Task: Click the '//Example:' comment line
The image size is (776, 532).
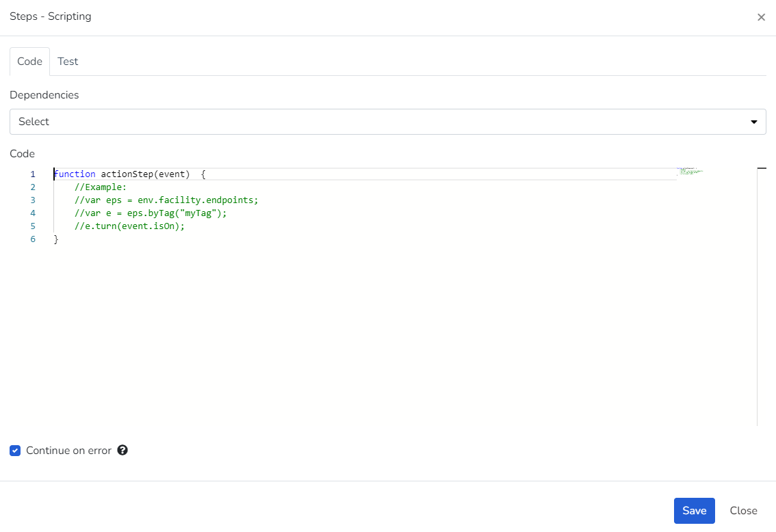Action: click(x=101, y=187)
